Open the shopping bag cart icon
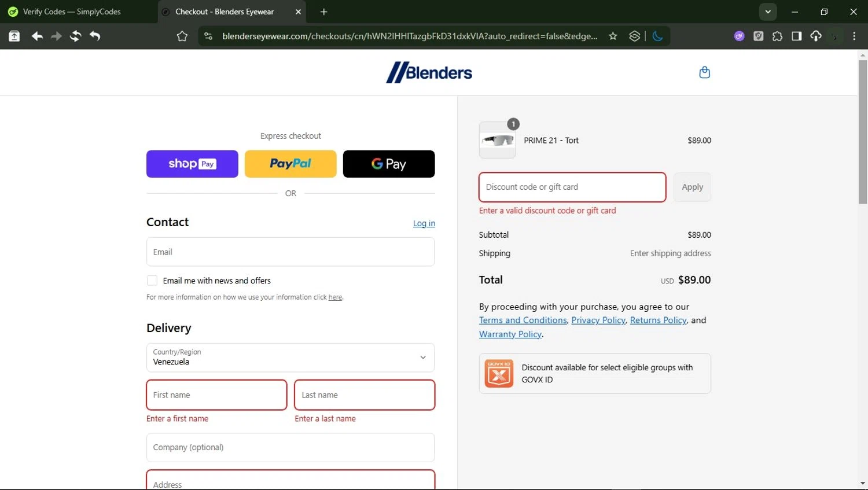This screenshot has height=490, width=868. (704, 72)
